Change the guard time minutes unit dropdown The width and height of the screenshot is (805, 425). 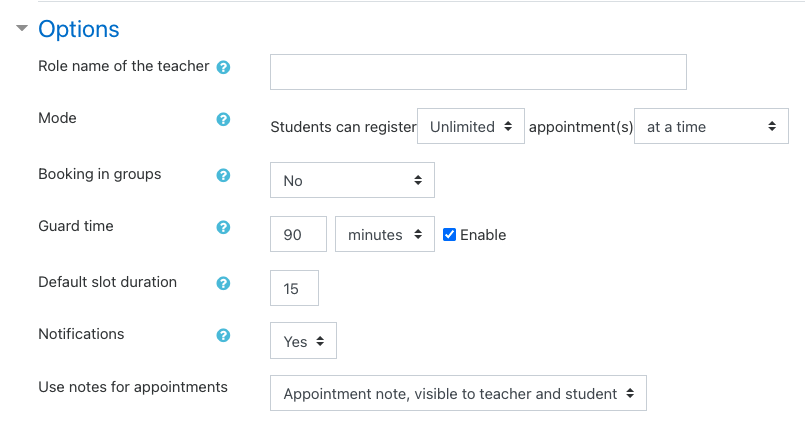[x=385, y=235]
